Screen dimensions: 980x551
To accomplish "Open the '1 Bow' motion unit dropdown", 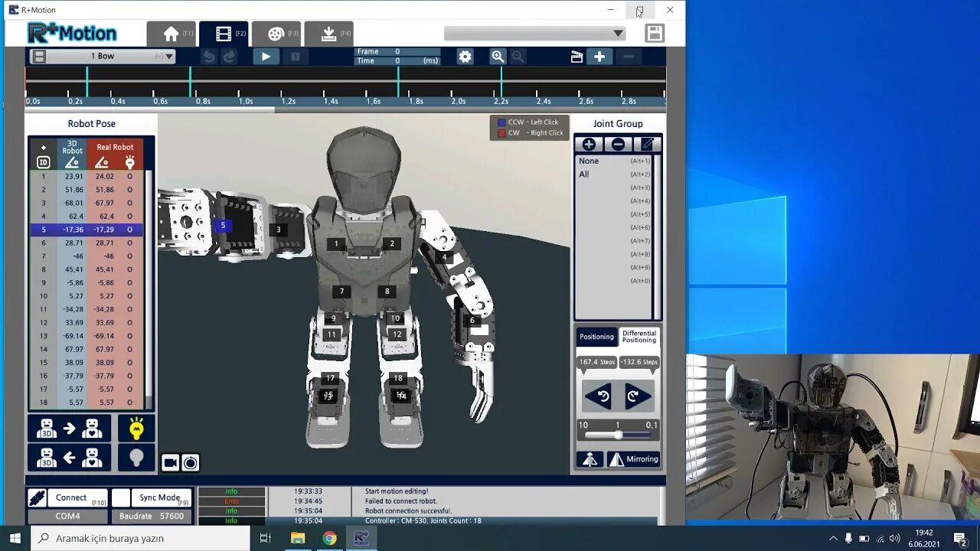I will pyautogui.click(x=103, y=56).
